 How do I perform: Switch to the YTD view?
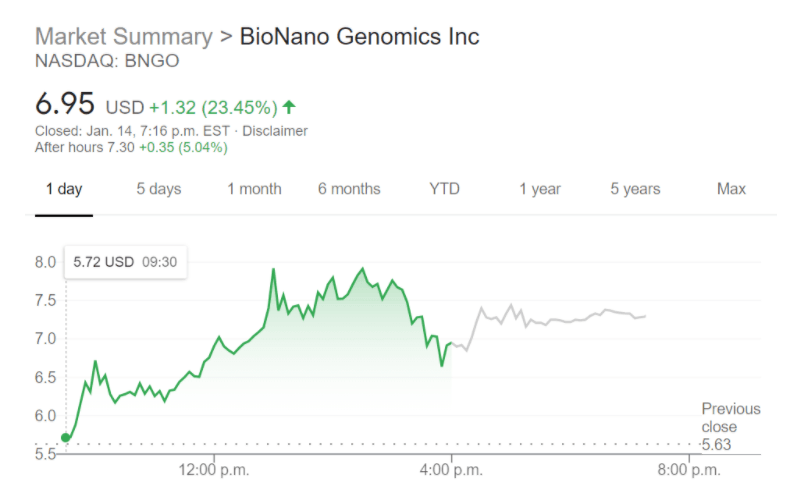(x=444, y=189)
